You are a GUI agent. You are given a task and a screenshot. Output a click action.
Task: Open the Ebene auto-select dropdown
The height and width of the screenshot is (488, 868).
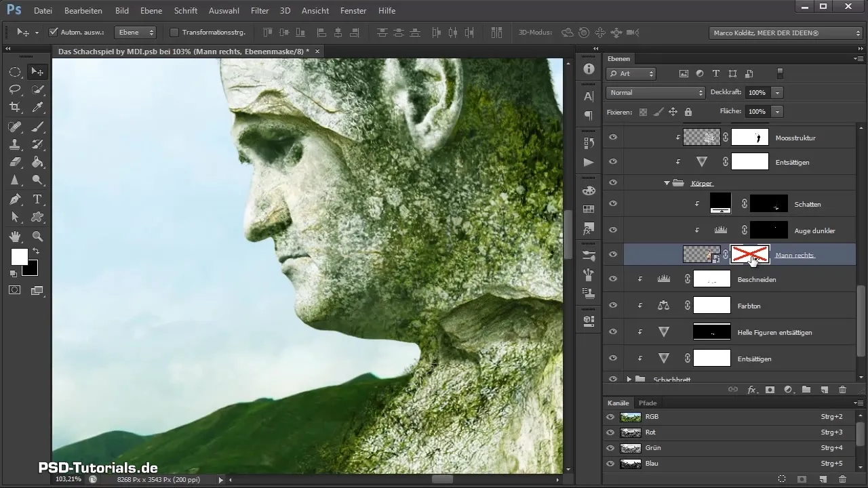(x=135, y=32)
